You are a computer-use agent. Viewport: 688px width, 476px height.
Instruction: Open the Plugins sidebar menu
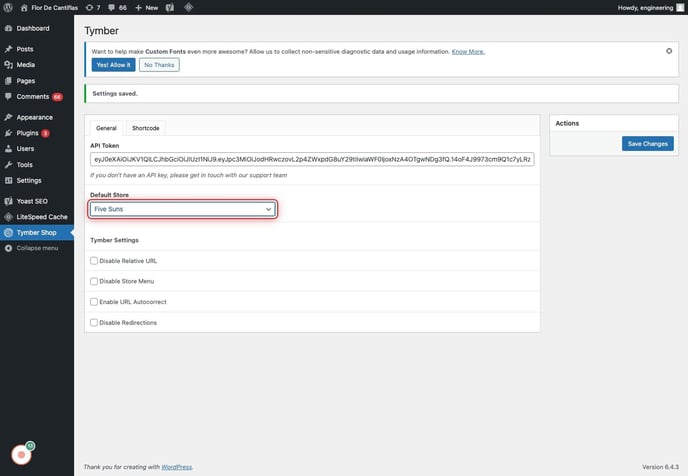(27, 132)
